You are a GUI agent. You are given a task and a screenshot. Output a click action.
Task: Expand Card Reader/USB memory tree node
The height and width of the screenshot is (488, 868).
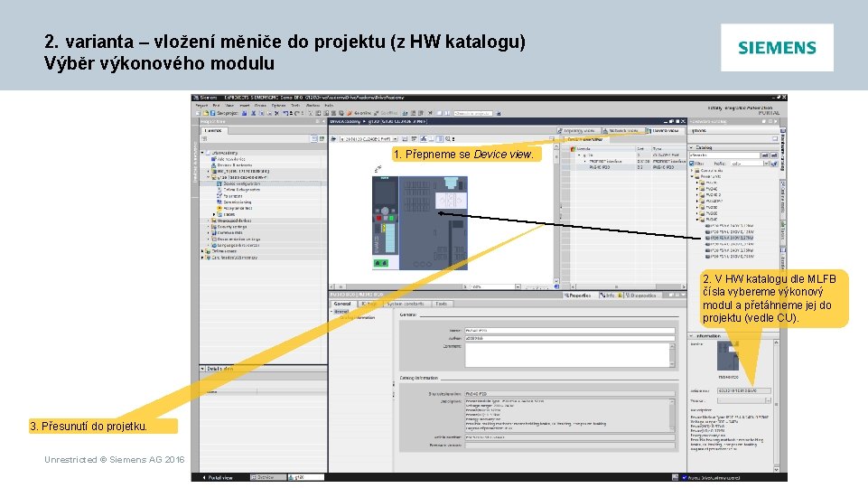click(203, 257)
